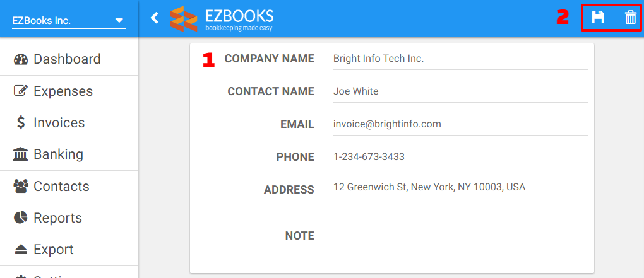Image resolution: width=644 pixels, height=278 pixels.
Task: Click the delete trash can icon
Action: click(x=631, y=18)
